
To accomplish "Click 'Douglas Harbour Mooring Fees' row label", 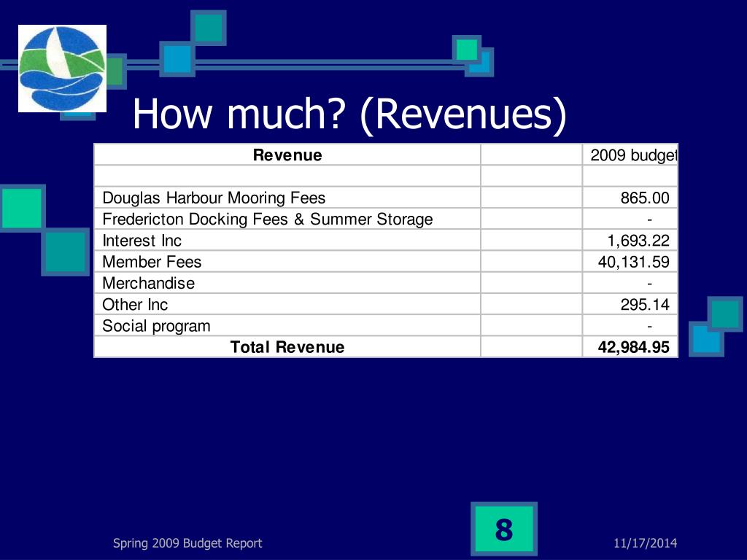I will point(214,198).
